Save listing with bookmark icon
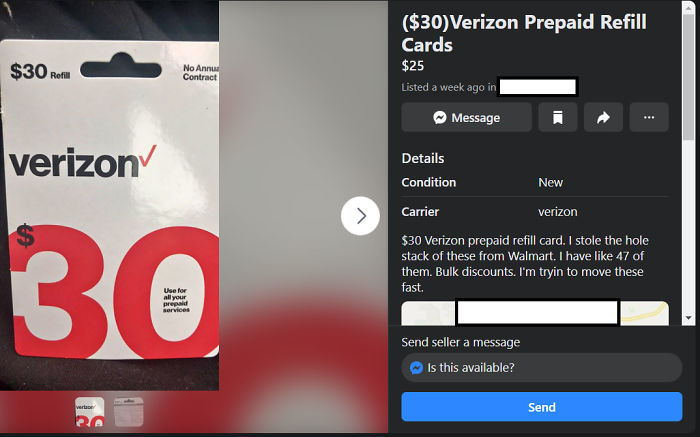This screenshot has width=700, height=437. [558, 117]
